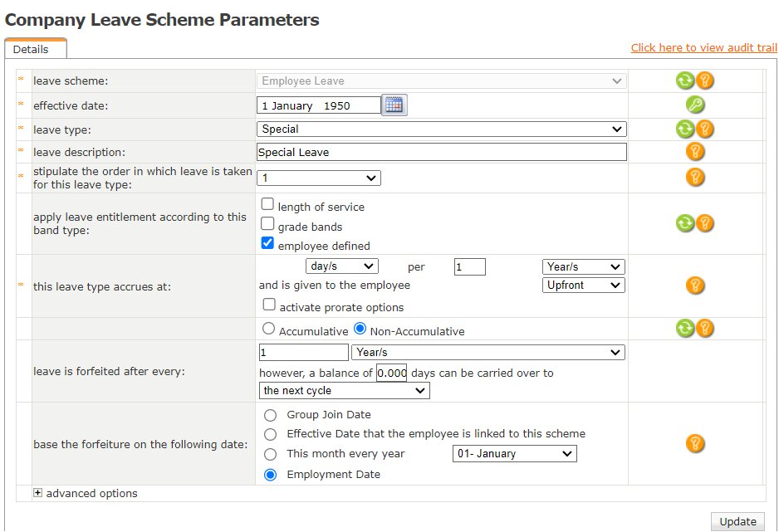Select the Accumulative radio button
This screenshot has width=779, height=532.
tap(268, 329)
